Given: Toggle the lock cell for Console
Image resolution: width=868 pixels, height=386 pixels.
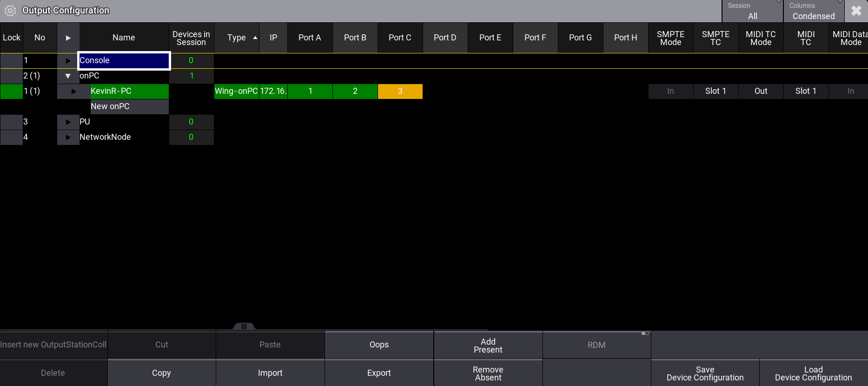Looking at the screenshot, I should [12, 60].
